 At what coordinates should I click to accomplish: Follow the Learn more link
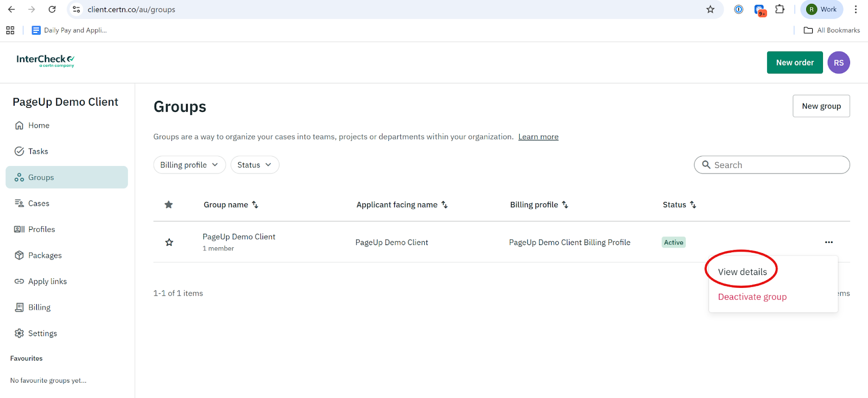click(x=538, y=137)
